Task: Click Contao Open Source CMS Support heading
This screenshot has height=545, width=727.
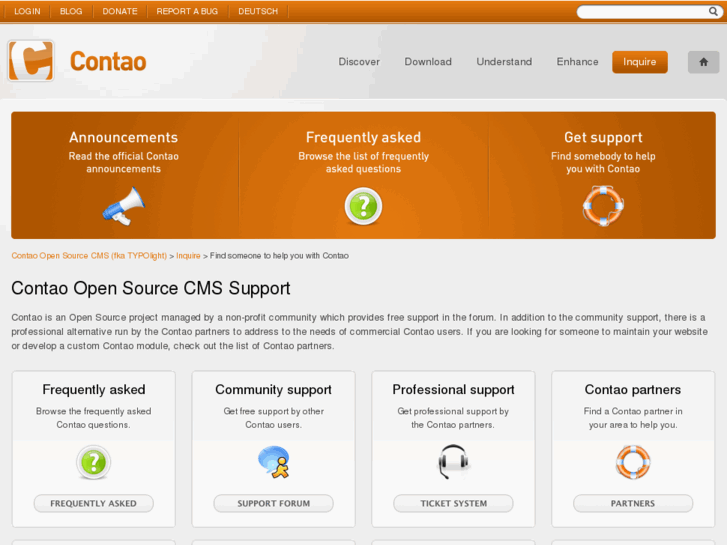Action: 151,289
